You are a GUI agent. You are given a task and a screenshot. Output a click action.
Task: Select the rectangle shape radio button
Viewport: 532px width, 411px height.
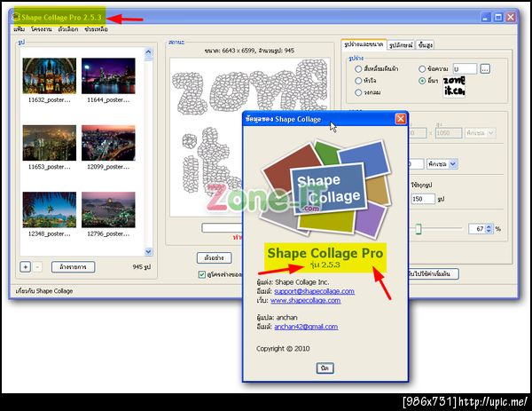[x=358, y=69]
